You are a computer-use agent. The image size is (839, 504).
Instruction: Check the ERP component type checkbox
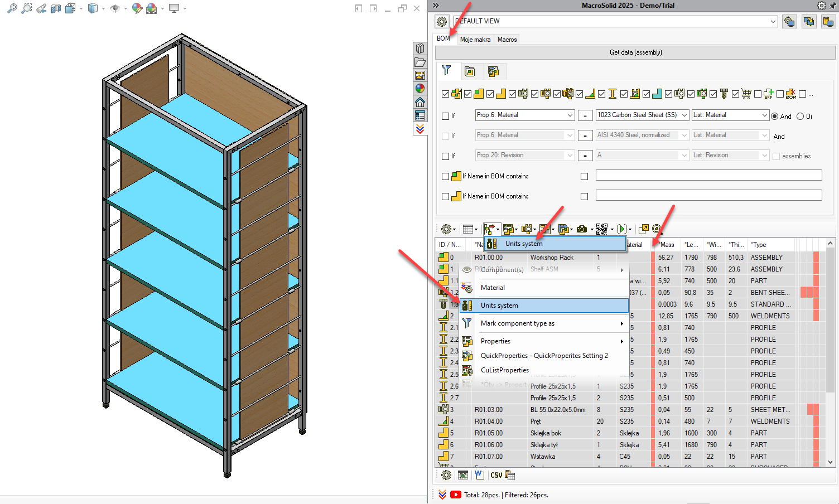pos(758,94)
